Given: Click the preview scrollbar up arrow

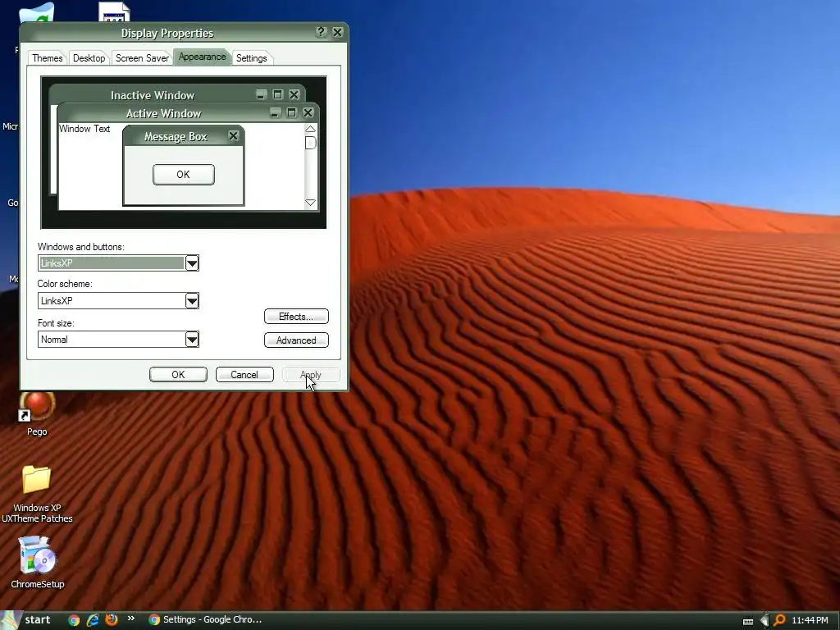Looking at the screenshot, I should point(310,129).
